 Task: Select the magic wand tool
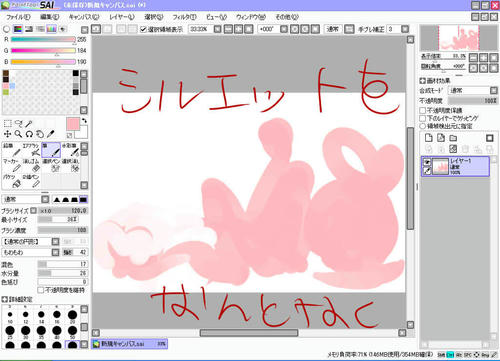29,124
